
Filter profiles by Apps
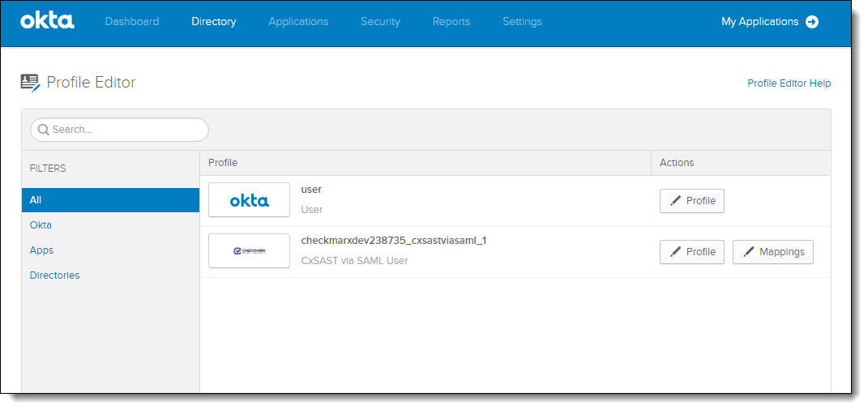[41, 250]
